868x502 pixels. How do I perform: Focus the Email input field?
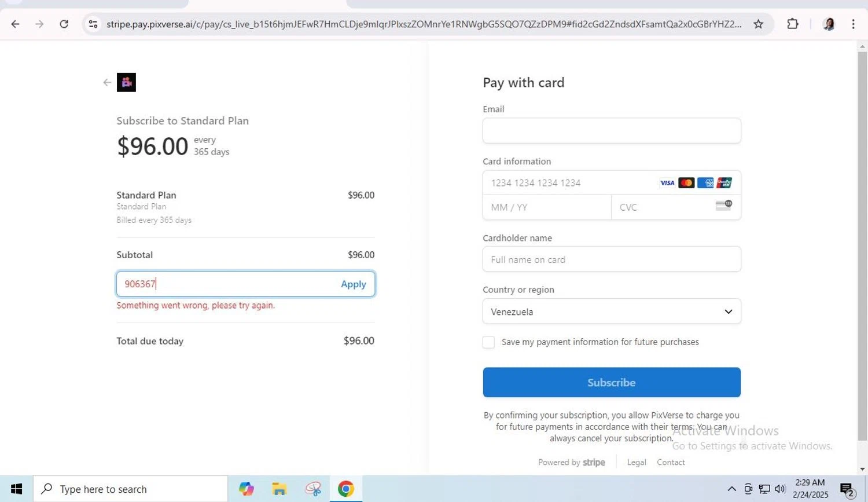click(612, 130)
